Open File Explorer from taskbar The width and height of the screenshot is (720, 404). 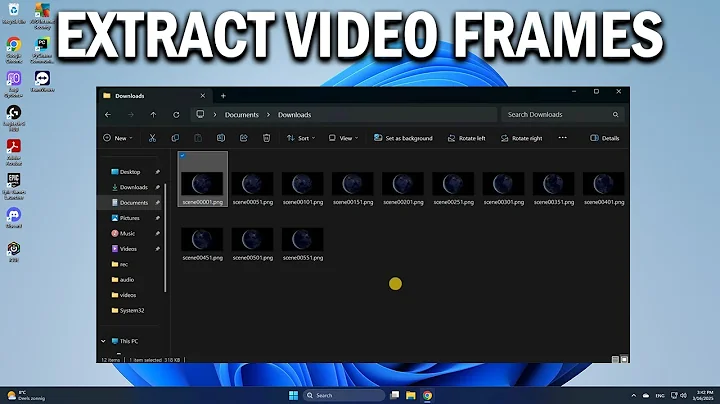click(411, 395)
